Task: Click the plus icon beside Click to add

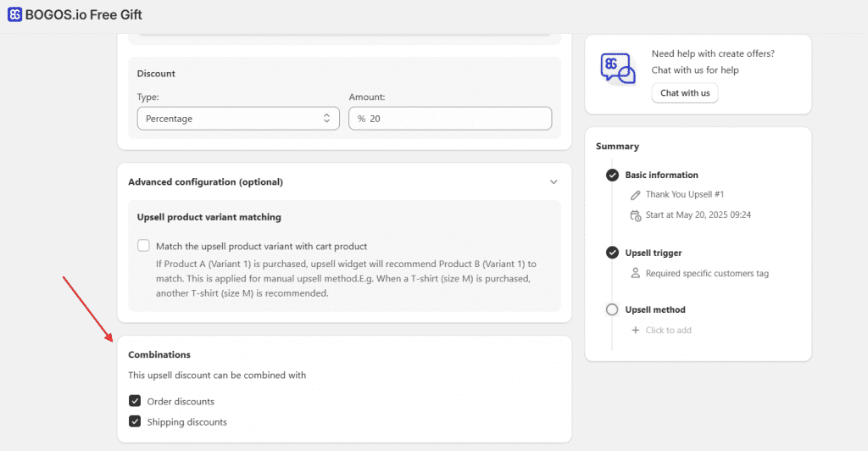Action: pyautogui.click(x=636, y=331)
